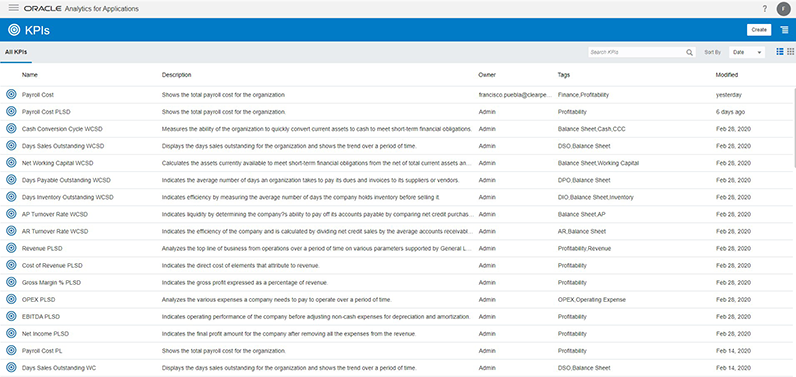Click the Finance,Profitability tags cell
The width and height of the screenshot is (796, 377).
click(583, 95)
